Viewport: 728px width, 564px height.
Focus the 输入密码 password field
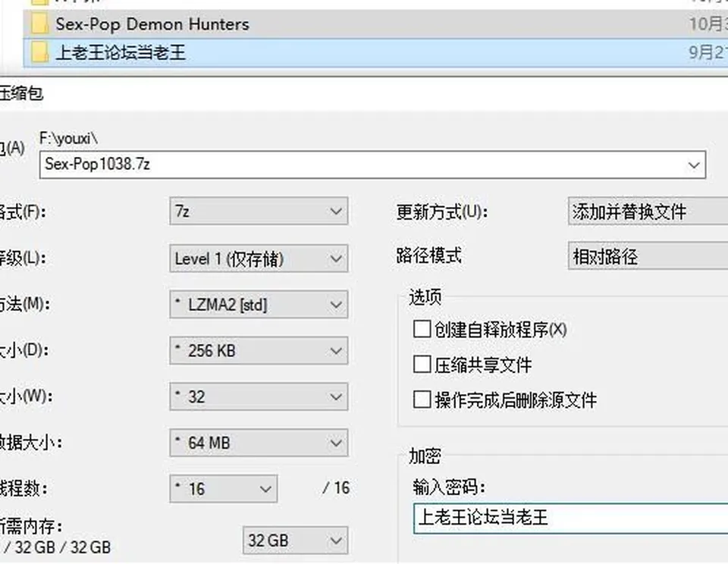570,518
